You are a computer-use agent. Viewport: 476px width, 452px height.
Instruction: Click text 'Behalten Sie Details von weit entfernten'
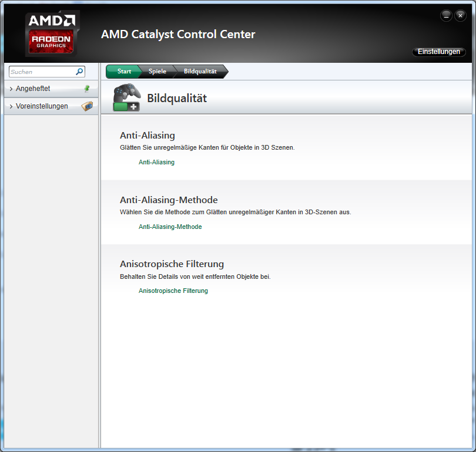177,277
